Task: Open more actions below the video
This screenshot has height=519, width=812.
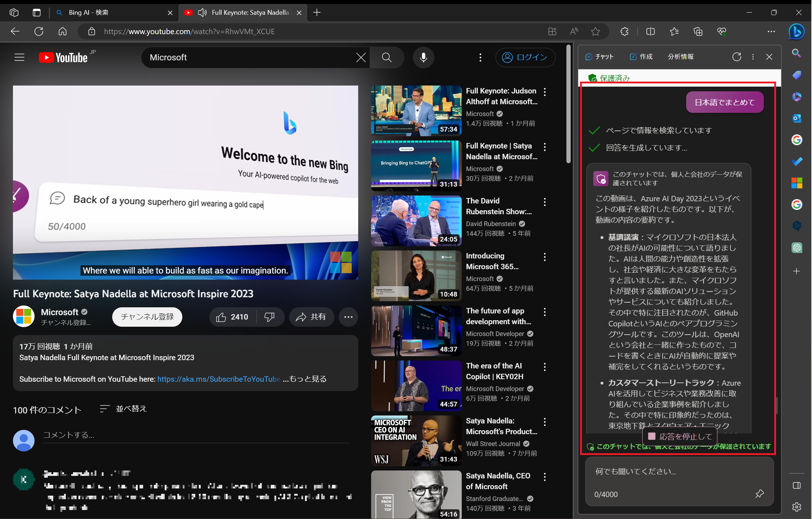Action: click(348, 317)
